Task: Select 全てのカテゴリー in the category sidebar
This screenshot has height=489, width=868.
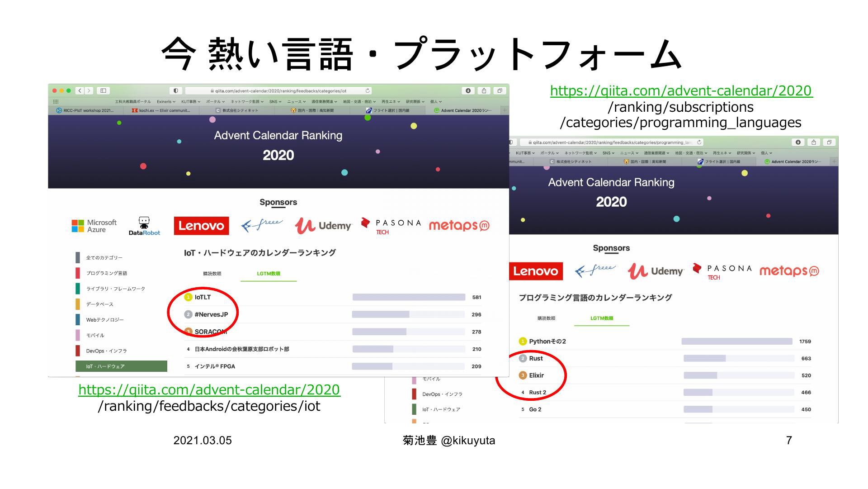Action: tap(104, 257)
